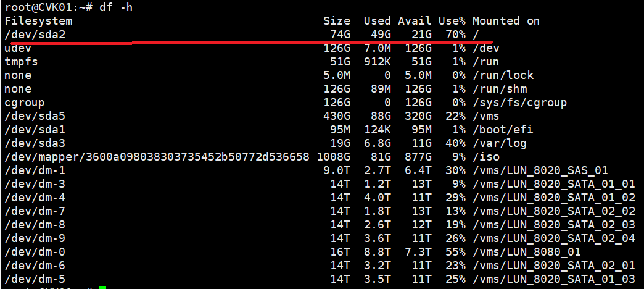Click the 70% usage value for /dev/sda2
The height and width of the screenshot is (289, 644).
456,35
